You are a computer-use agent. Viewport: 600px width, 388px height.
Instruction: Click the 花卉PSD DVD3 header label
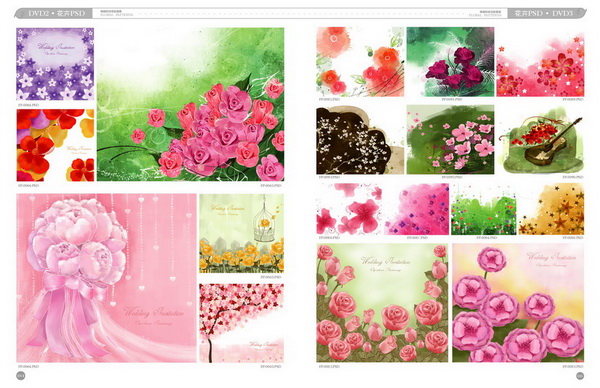[x=543, y=13]
